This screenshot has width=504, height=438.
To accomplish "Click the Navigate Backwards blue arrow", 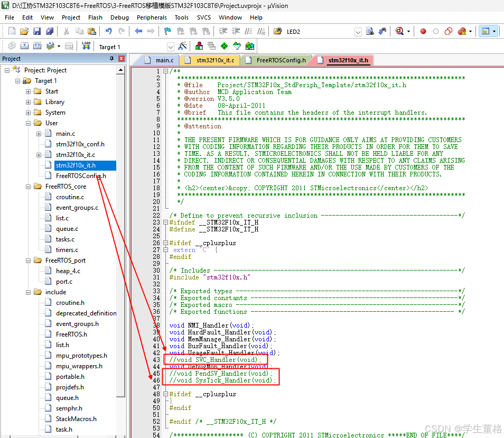I will click(x=138, y=31).
